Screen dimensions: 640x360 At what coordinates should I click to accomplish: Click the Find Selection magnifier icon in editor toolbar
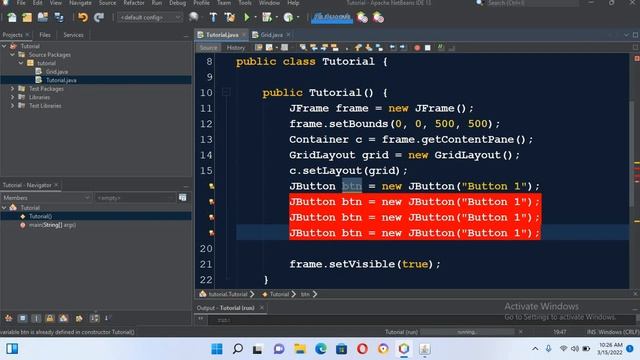303,47
